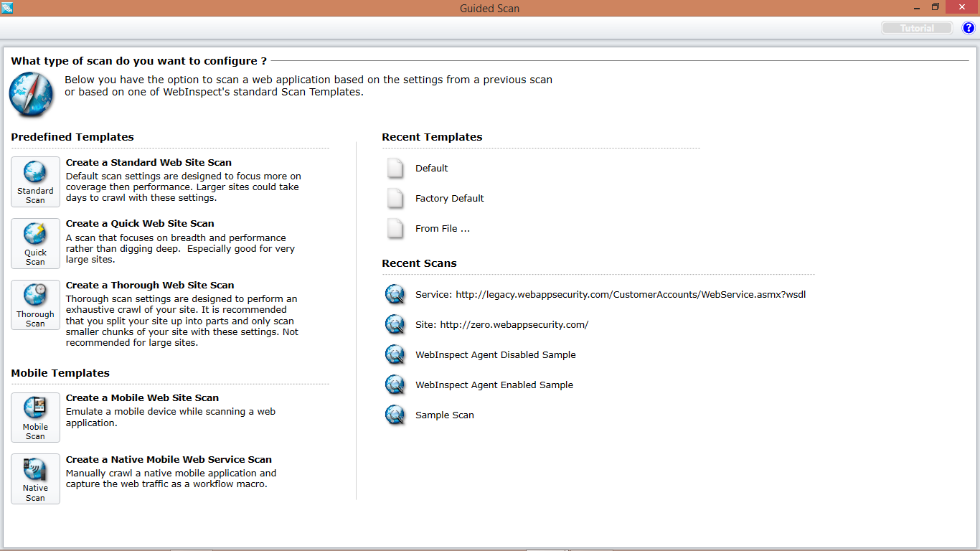Select Create a Mobile Web Site Scan
The height and width of the screenshot is (551, 980).
point(142,397)
